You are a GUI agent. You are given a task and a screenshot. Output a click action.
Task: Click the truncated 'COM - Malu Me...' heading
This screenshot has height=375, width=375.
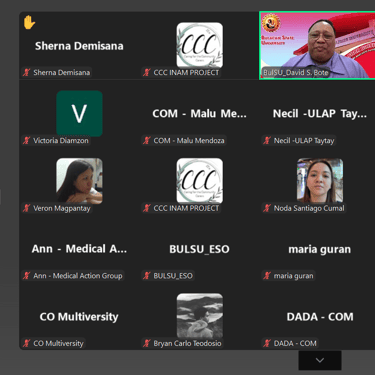200,114
